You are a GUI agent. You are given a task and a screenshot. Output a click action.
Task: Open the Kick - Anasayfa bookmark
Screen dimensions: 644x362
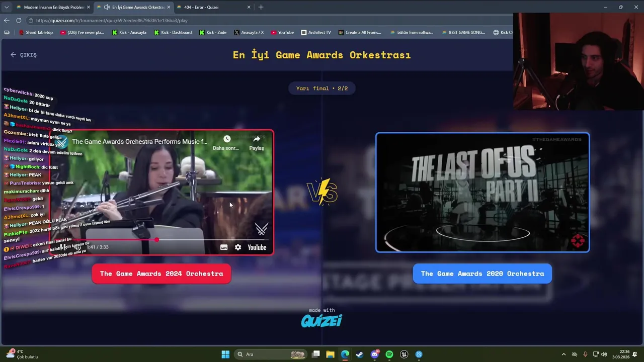pyautogui.click(x=129, y=32)
